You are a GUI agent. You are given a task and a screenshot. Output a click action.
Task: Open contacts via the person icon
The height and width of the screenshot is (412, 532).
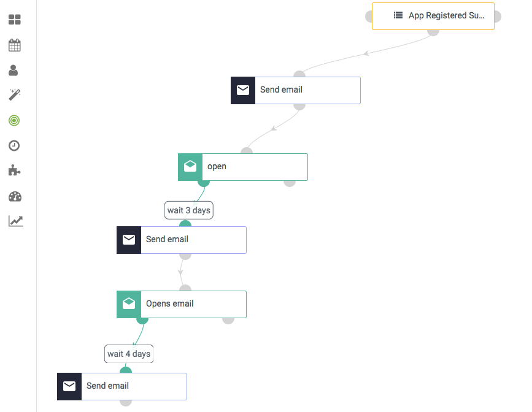click(13, 70)
